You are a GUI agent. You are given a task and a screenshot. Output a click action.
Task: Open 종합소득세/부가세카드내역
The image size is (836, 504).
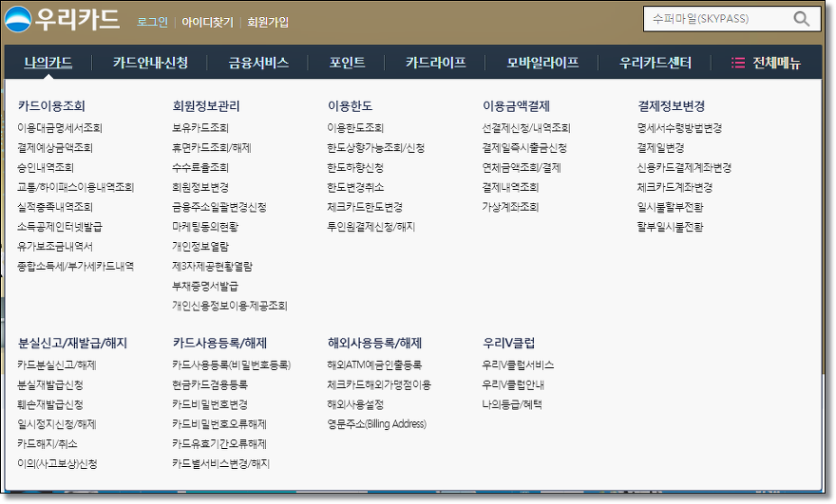coord(76,266)
